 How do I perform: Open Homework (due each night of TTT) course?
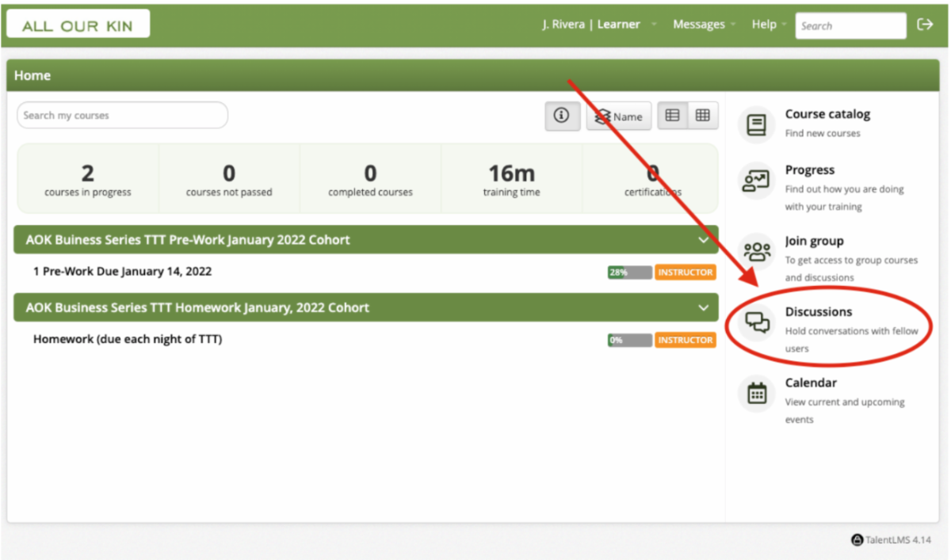pyautogui.click(x=127, y=340)
